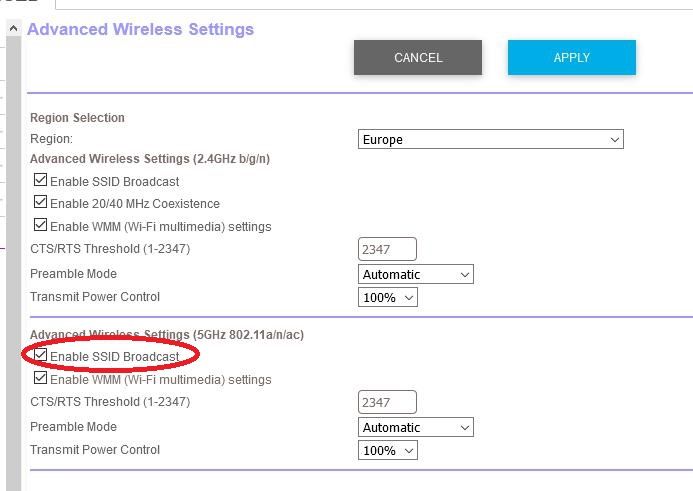Click the CANCEL button
The width and height of the screenshot is (693, 491).
(x=418, y=57)
